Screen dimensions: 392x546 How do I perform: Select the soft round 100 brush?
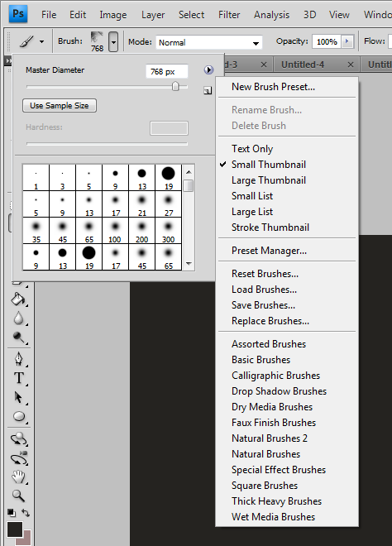click(115, 231)
